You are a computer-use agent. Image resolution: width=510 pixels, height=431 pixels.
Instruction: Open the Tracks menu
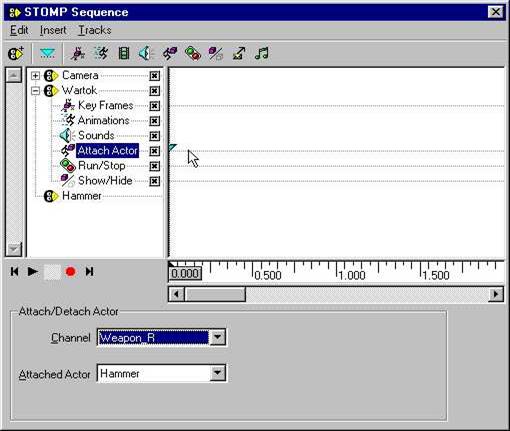pyautogui.click(x=95, y=30)
